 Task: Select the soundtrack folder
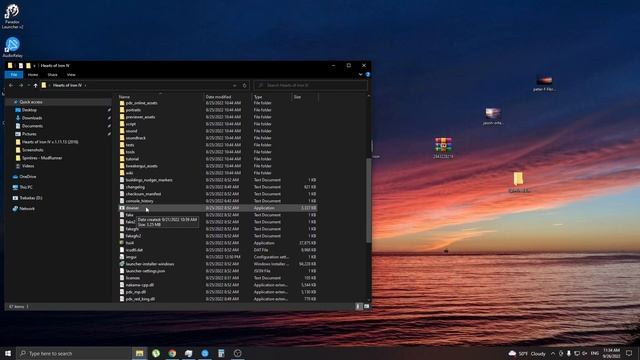[x=218, y=138]
